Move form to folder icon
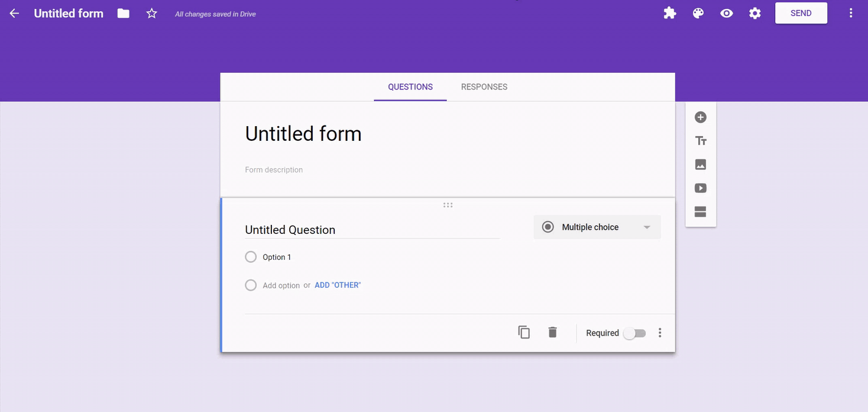 [123, 14]
